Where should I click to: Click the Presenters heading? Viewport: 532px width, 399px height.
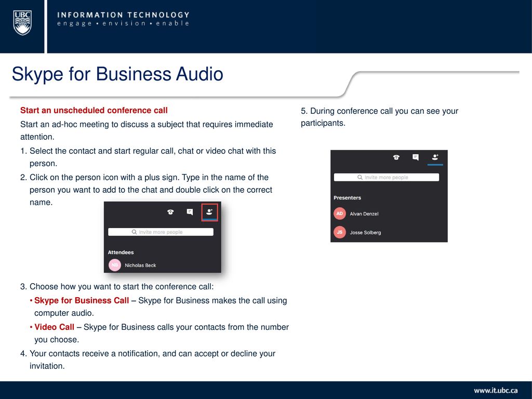(x=347, y=198)
